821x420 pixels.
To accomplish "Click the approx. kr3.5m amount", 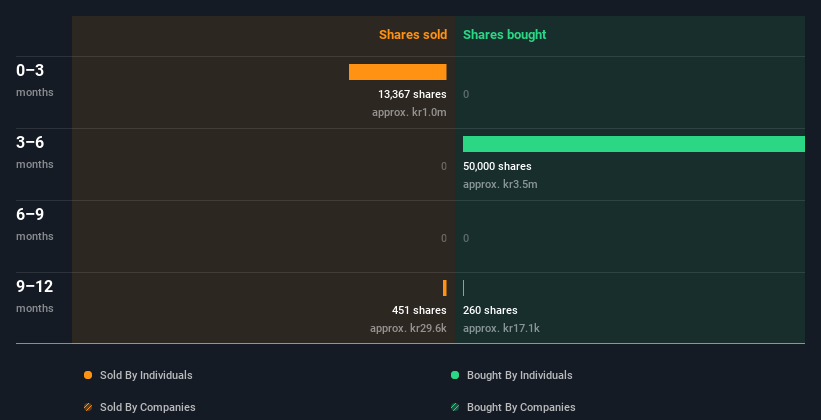I will tap(500, 184).
